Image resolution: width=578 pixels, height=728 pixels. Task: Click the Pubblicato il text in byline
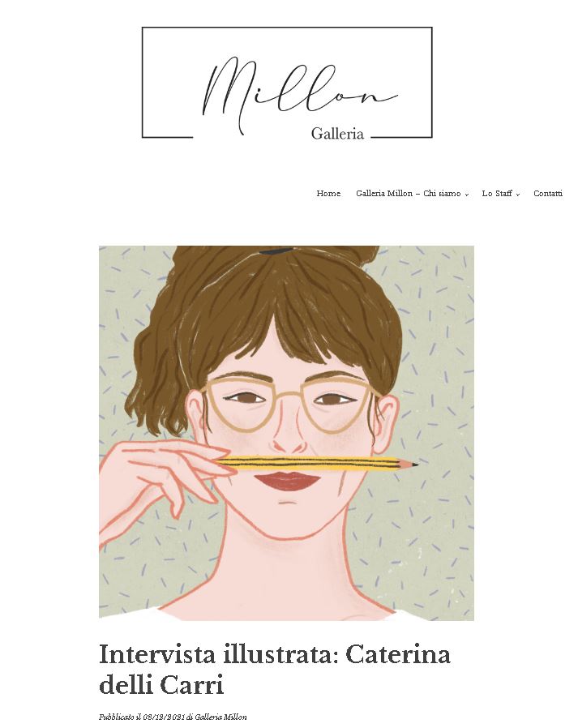click(x=119, y=717)
